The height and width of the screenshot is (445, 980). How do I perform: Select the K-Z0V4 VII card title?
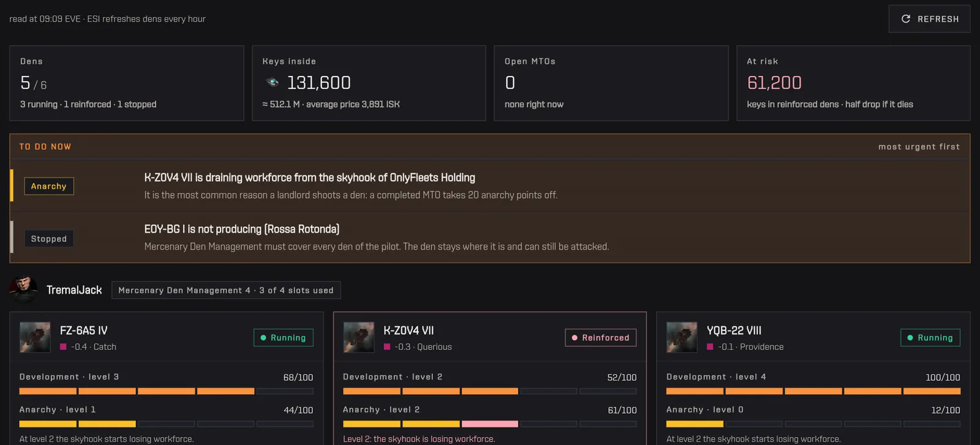click(x=409, y=330)
